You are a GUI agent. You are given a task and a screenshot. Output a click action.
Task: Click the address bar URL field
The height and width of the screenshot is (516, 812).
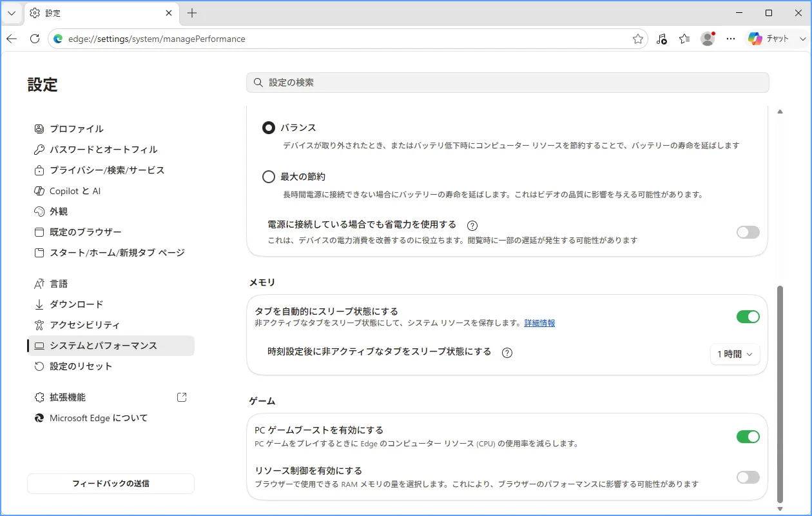pyautogui.click(x=348, y=39)
